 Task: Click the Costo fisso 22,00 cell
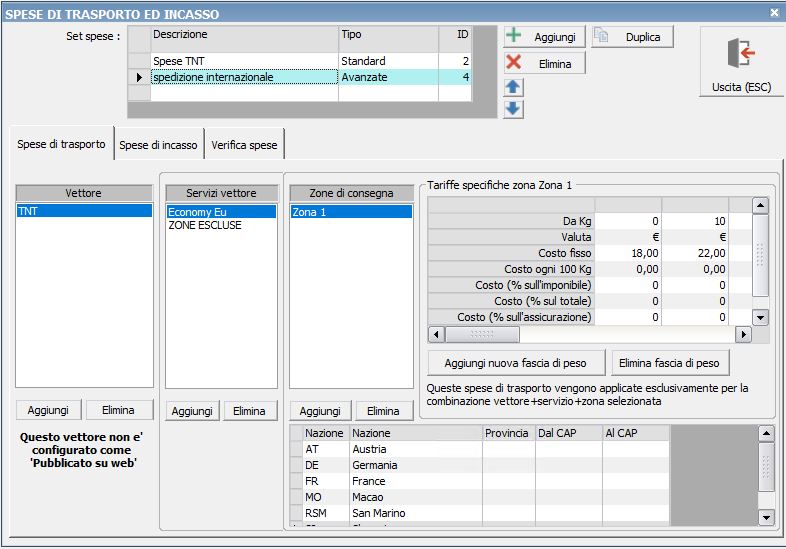click(x=695, y=253)
